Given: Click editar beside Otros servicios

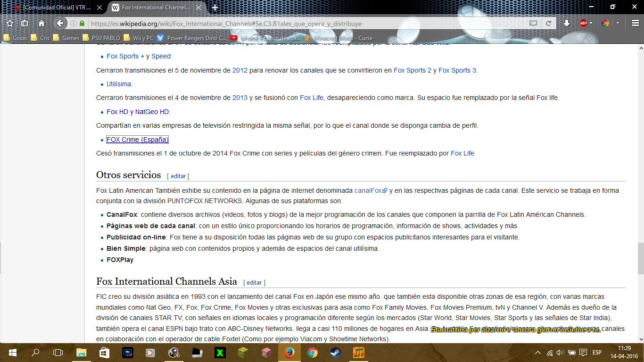Looking at the screenshot, I should (x=178, y=176).
